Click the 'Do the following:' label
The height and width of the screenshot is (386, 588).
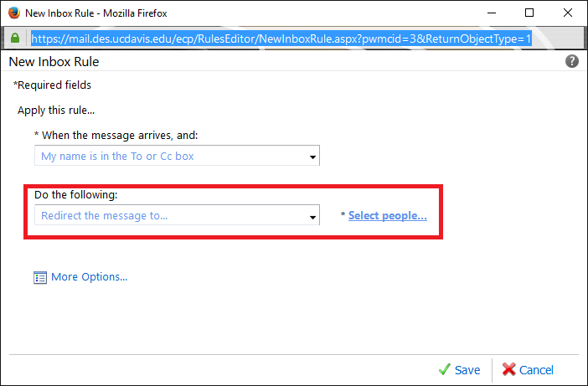[x=75, y=194]
